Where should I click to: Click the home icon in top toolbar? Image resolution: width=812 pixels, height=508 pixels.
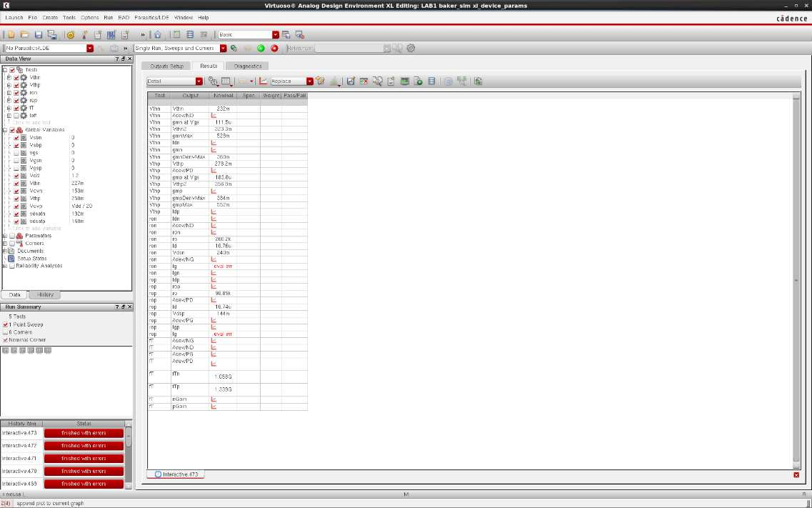157,35
